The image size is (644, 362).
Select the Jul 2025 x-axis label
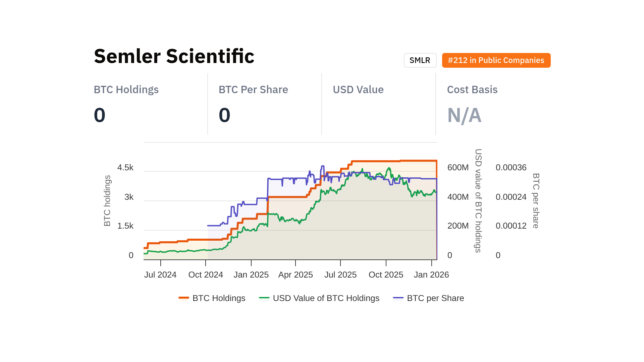(x=340, y=275)
